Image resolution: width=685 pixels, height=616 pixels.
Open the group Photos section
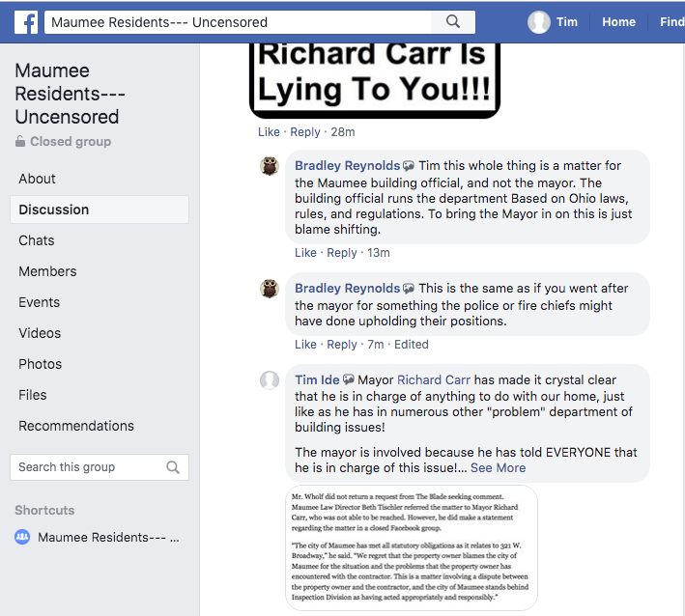41,364
